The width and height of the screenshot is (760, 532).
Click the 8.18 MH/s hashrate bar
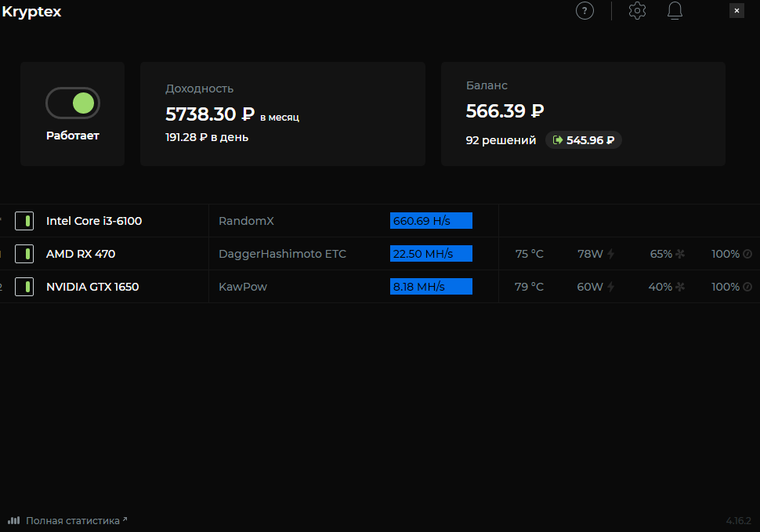pyautogui.click(x=431, y=287)
